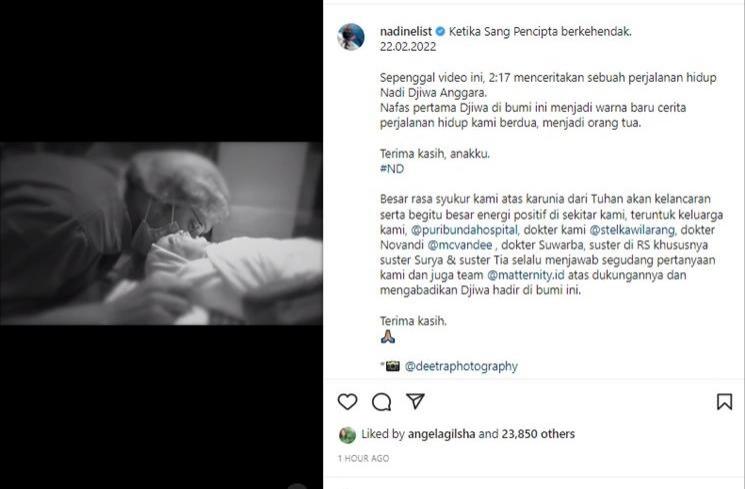This screenshot has width=745, height=489.
Task: Play the black-and-white newborn video
Action: pyautogui.click(x=161, y=233)
